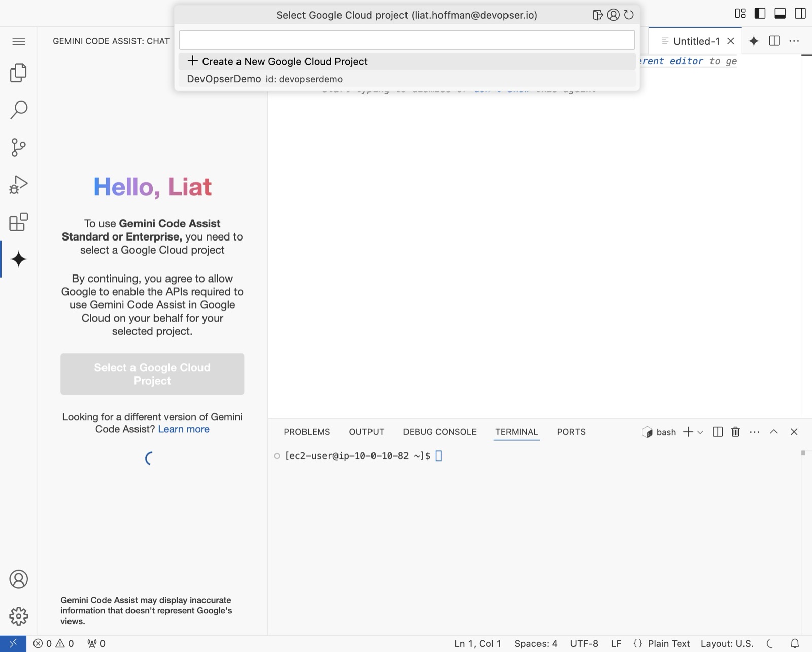This screenshot has height=652, width=812.
Task: Click the sign-out icon in project picker
Action: coord(598,15)
